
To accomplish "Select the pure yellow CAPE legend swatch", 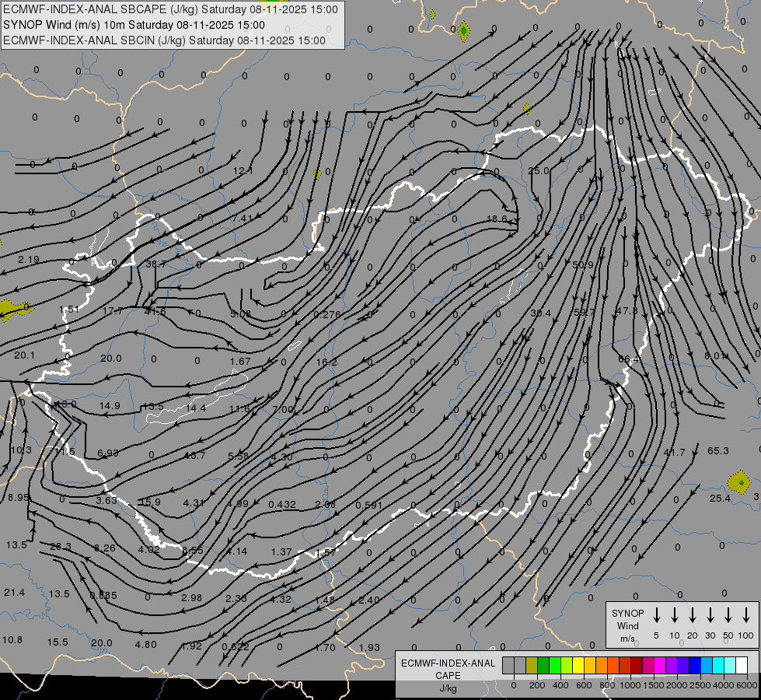I will 578,666.
